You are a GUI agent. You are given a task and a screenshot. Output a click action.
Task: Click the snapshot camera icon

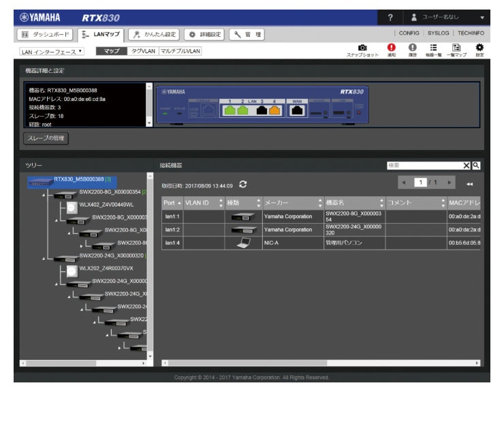point(362,49)
